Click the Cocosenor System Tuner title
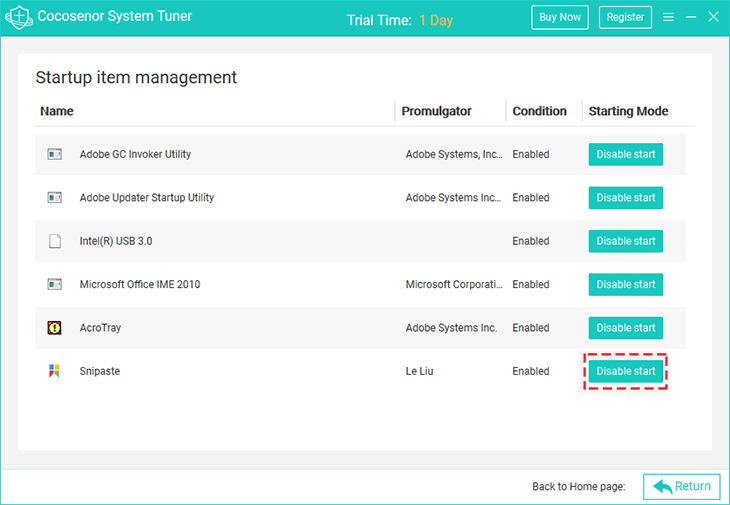Viewport: 730px width, 505px height. coord(115,16)
